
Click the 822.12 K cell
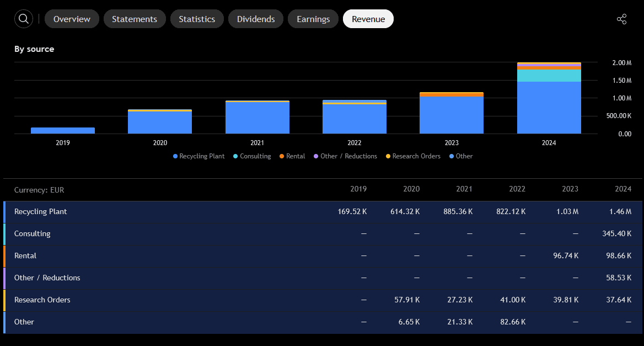(511, 211)
